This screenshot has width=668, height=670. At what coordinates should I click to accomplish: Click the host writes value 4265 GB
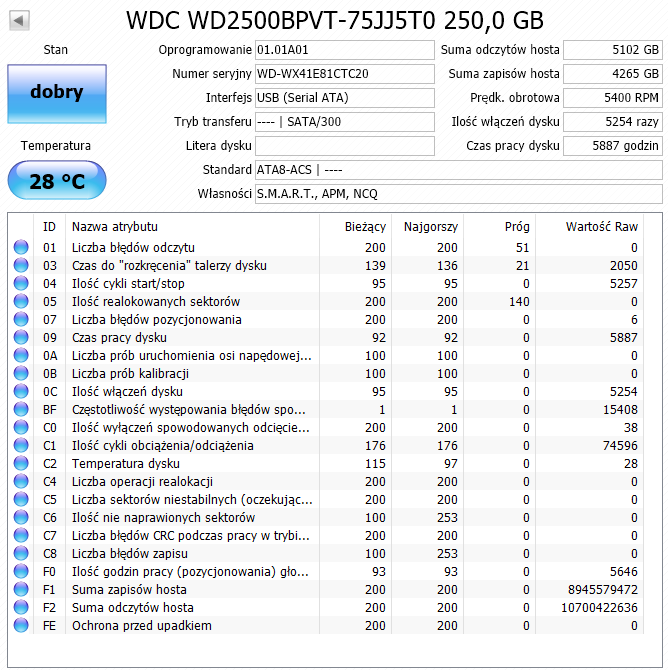(x=613, y=74)
